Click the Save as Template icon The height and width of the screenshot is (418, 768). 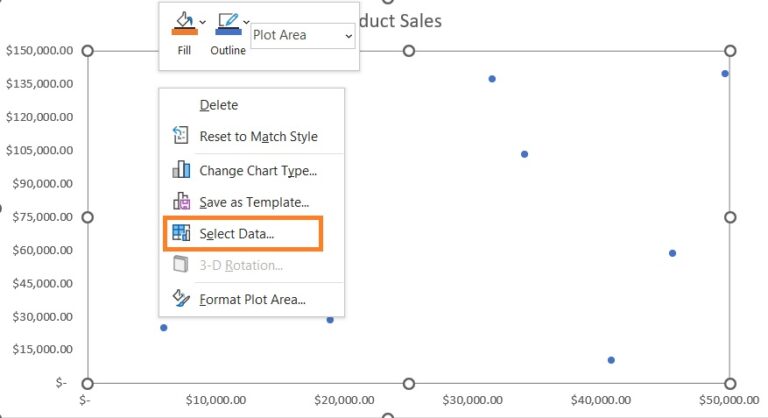181,202
